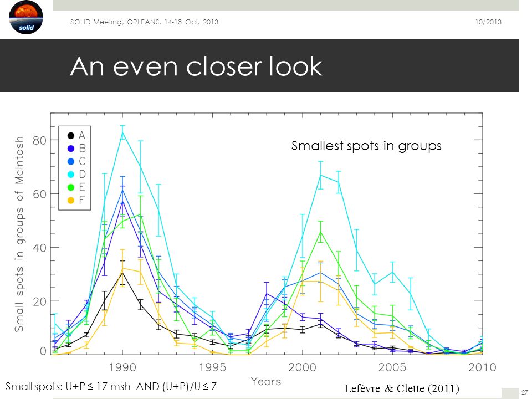The width and height of the screenshot is (532, 399).
Task: Click the 1990 x-axis tick label
Action: click(x=122, y=367)
